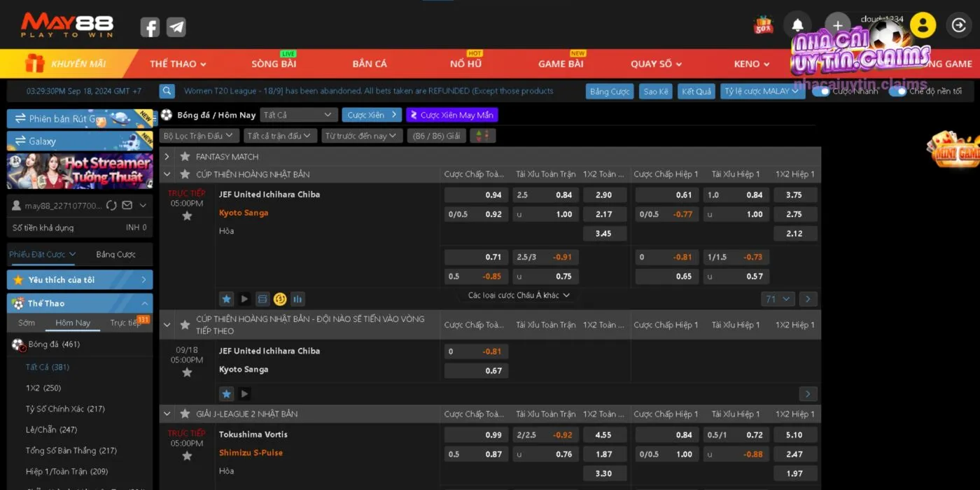Open statistics chart icon for JEF United match

pyautogui.click(x=297, y=299)
